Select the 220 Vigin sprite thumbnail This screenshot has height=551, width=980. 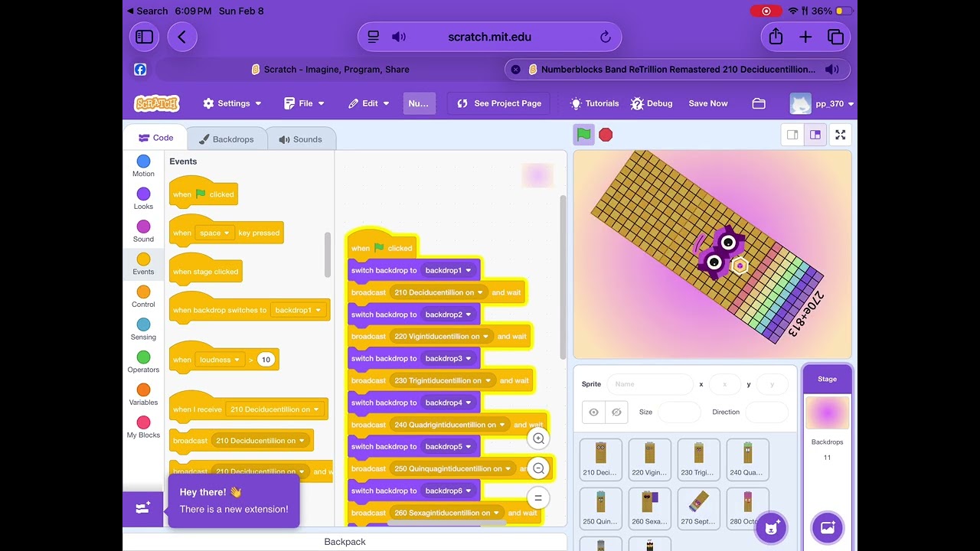649,459
